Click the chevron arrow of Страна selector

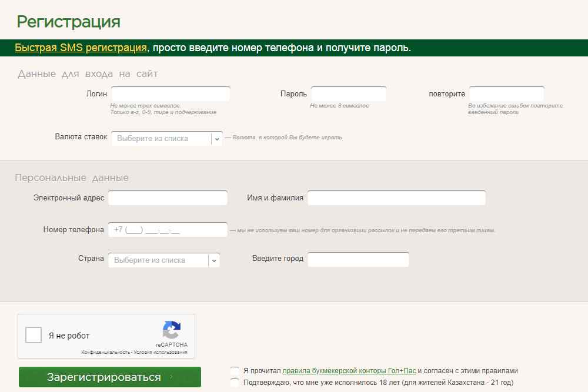(x=214, y=260)
